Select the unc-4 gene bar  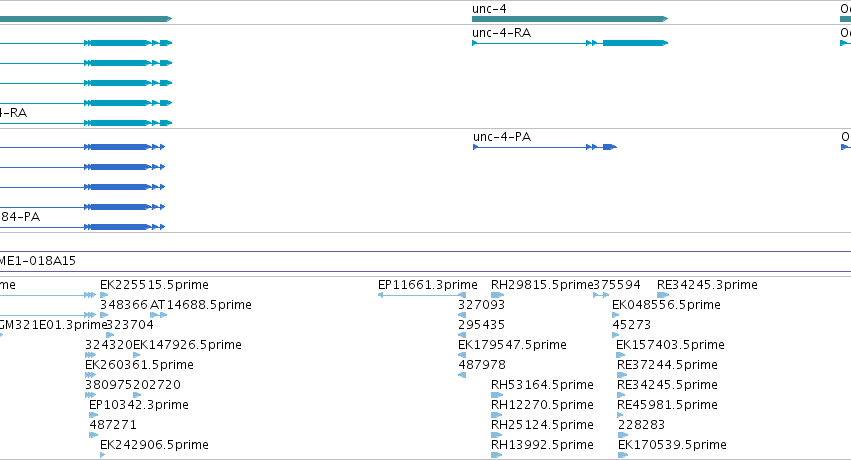point(570,19)
